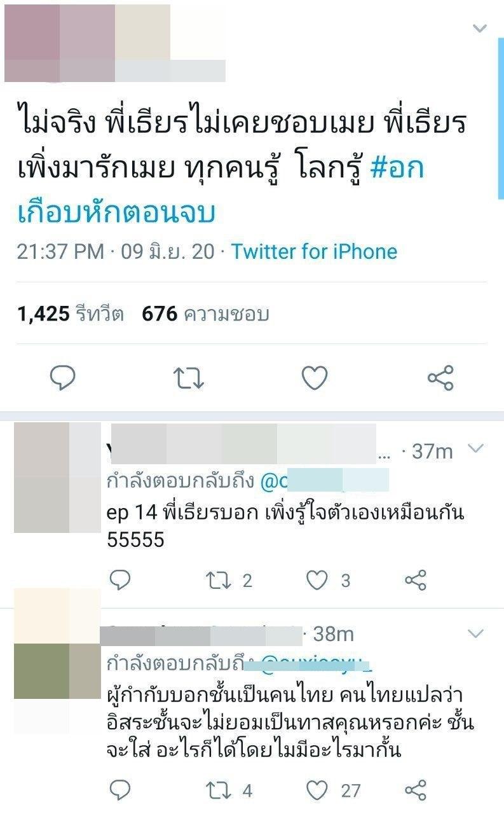504x814 pixels.
Task: Open the Twitter for iPhone link
Action: coord(314,251)
